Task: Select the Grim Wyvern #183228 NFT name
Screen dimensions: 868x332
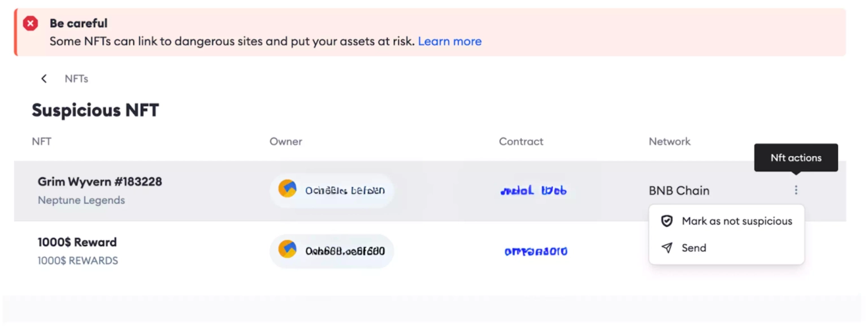Action: pos(100,182)
